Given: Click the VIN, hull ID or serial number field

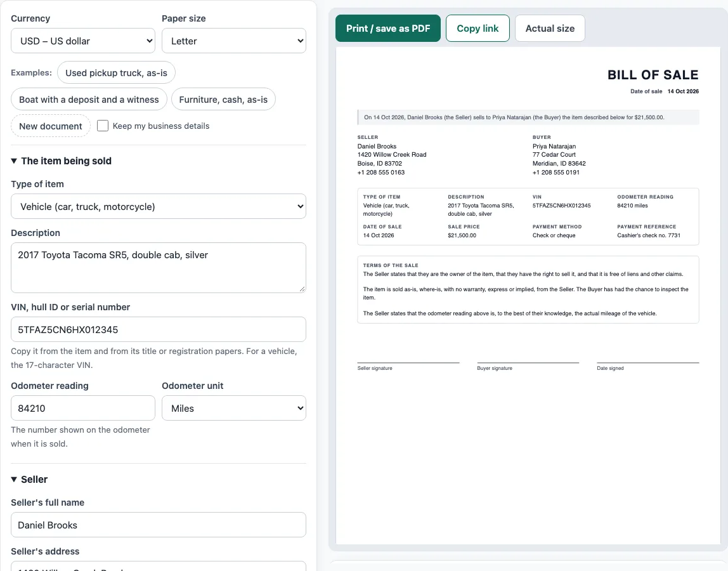Looking at the screenshot, I should tap(159, 329).
